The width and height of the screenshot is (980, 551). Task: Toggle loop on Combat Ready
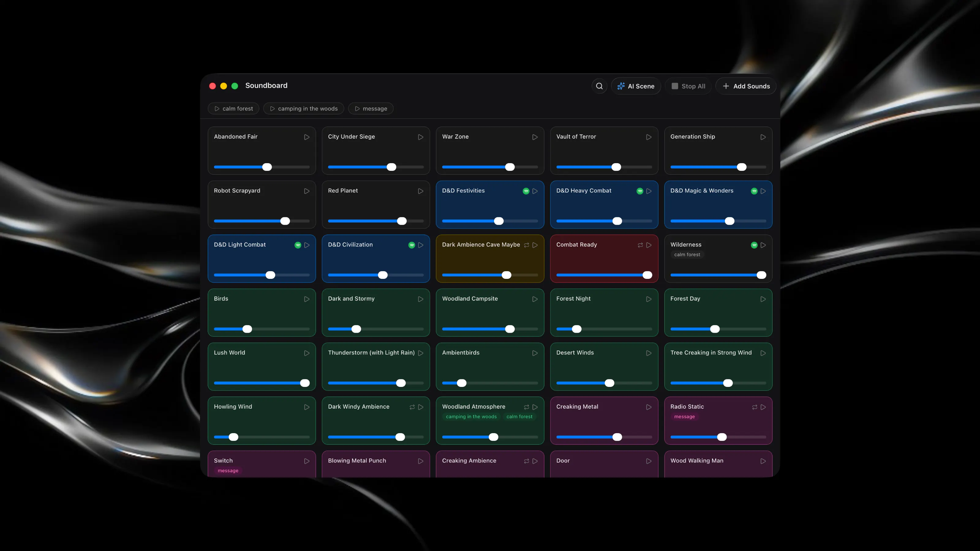640,245
